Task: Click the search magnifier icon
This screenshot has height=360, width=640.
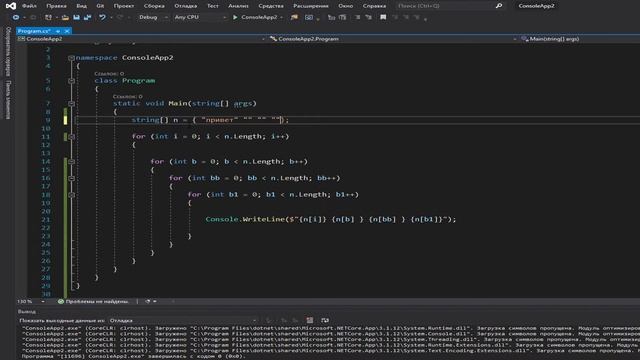Action: [499, 6]
